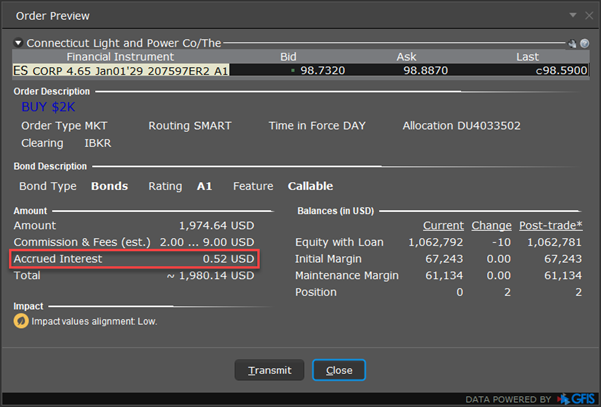The width and height of the screenshot is (601, 407).
Task: Close the Order Preview window with X
Action: (x=589, y=16)
